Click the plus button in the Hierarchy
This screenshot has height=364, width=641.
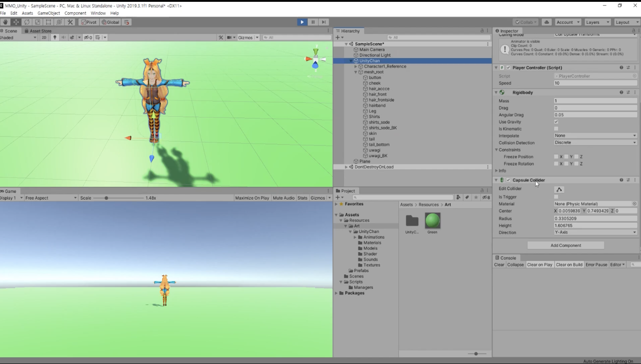click(x=337, y=37)
